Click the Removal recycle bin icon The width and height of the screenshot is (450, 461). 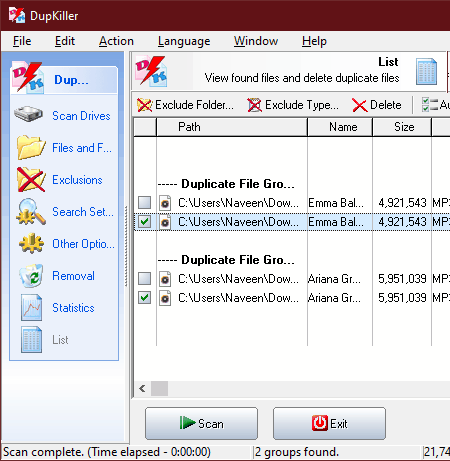click(31, 275)
